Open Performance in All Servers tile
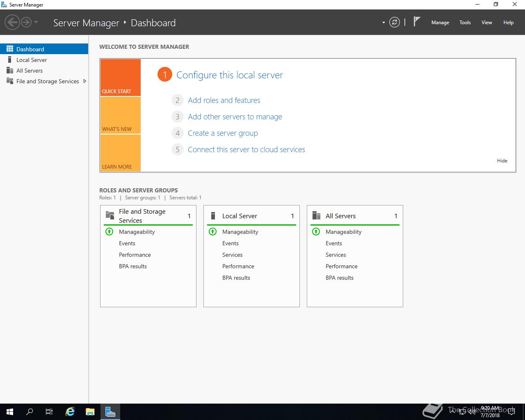Viewport: 525px width, 420px height. tap(342, 266)
